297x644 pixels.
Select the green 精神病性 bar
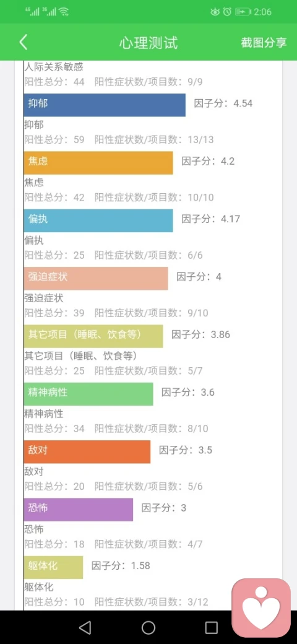88,394
